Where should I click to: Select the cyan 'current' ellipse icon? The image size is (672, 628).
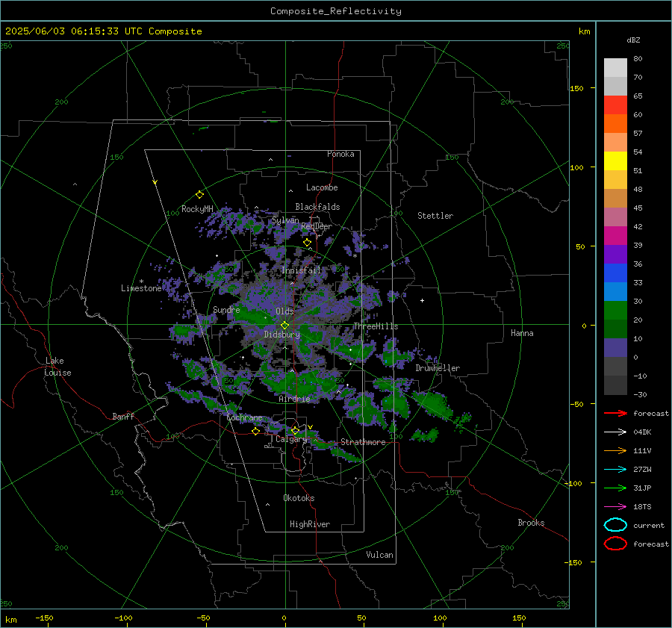click(615, 525)
